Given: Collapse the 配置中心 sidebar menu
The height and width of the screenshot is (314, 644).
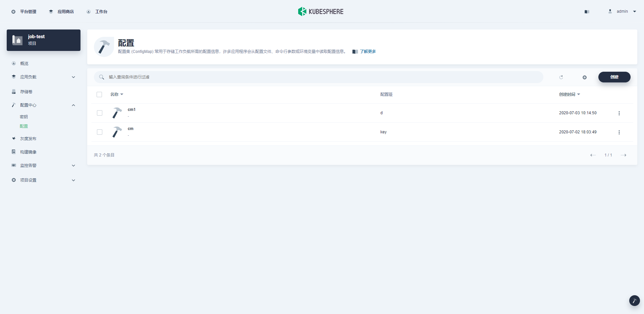Looking at the screenshot, I should pyautogui.click(x=28, y=105).
